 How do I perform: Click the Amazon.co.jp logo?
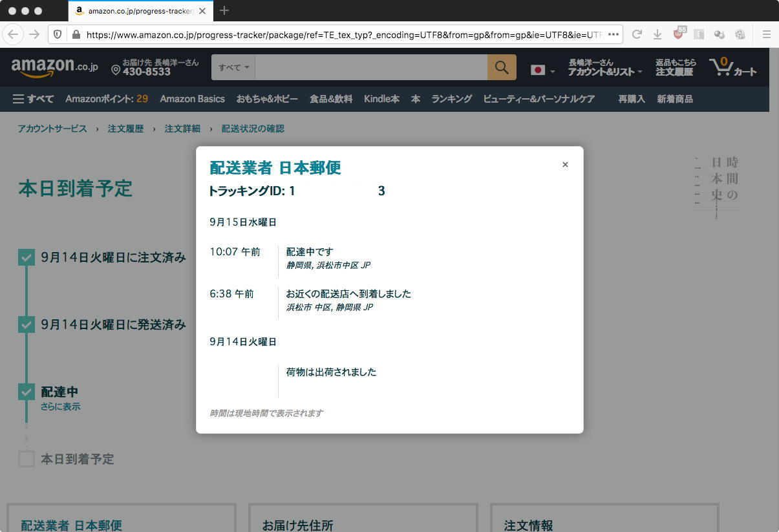point(55,67)
